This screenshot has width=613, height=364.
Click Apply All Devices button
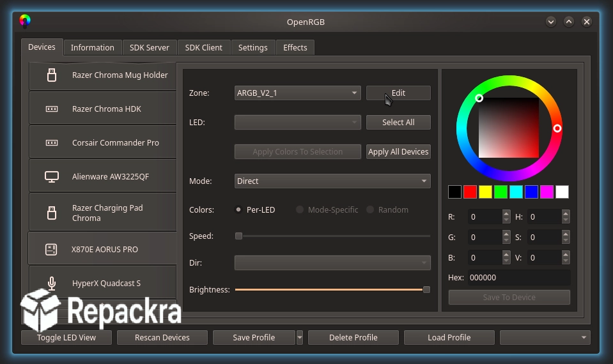398,151
